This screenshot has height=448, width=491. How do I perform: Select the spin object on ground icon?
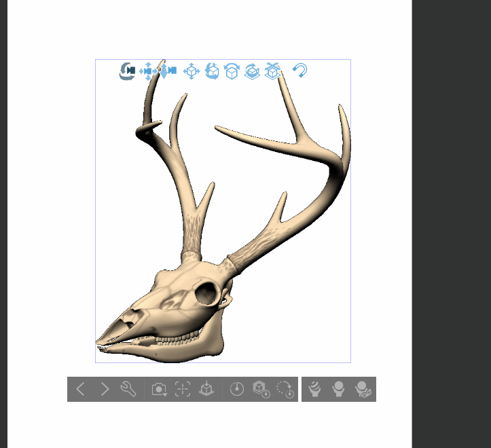click(252, 71)
